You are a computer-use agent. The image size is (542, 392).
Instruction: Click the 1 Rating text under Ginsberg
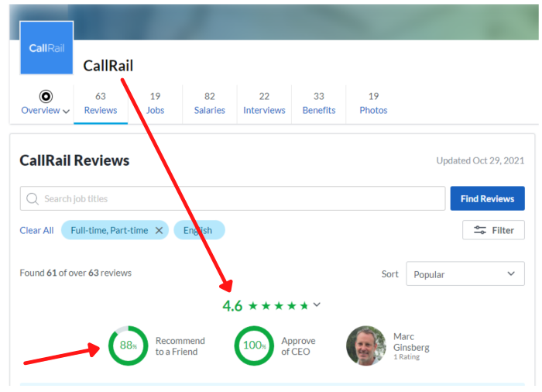(x=406, y=356)
